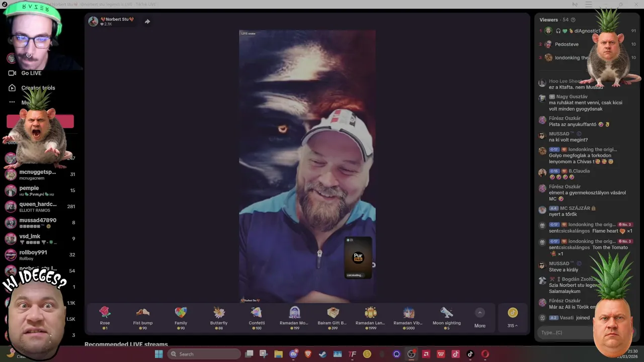Open the WPS Office taskbar icon
This screenshot has width=644, height=362.
pyautogui.click(x=441, y=354)
